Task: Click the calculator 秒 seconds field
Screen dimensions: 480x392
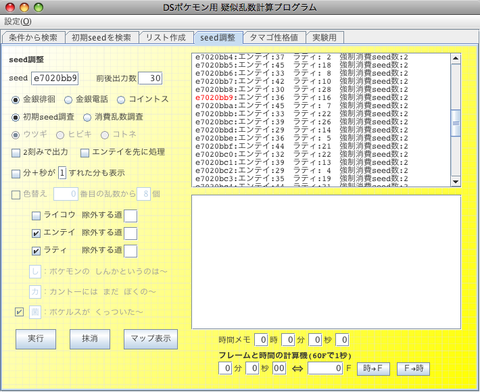Action: 252,368
